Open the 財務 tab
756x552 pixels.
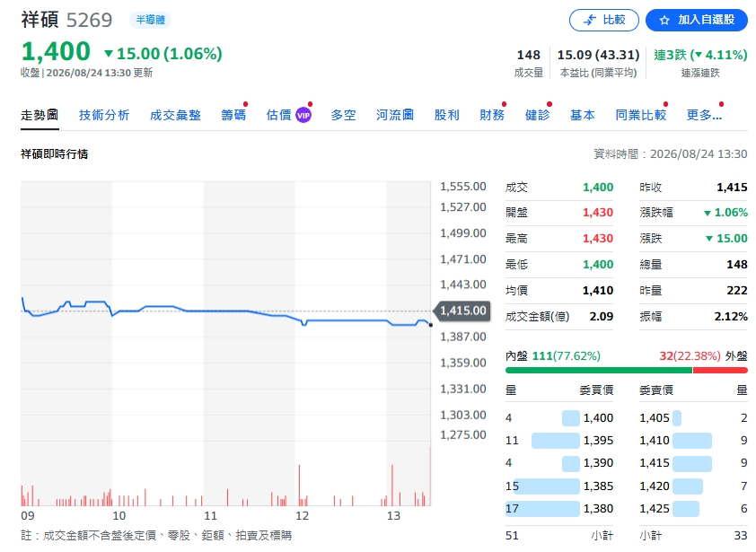[x=492, y=115]
